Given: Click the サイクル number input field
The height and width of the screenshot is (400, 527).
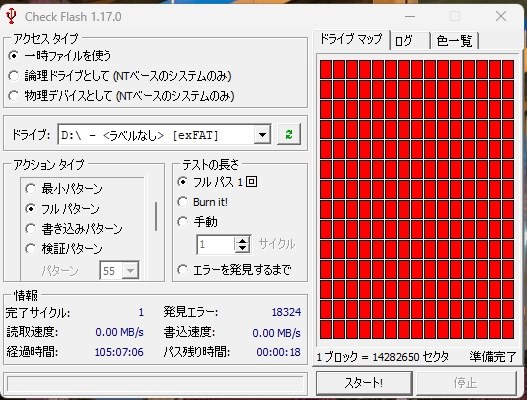Looking at the screenshot, I should pos(216,244).
